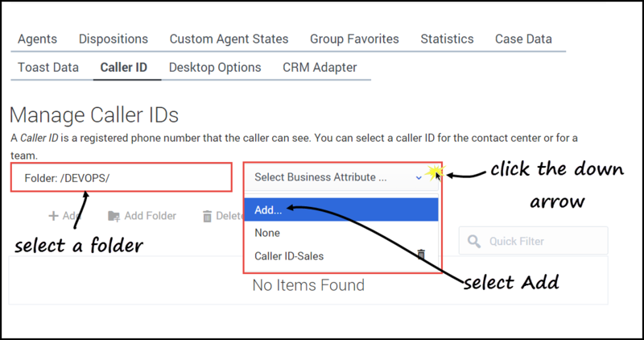Click the Delete trash icon in toolbar
This screenshot has width=644, height=340.
tap(208, 216)
